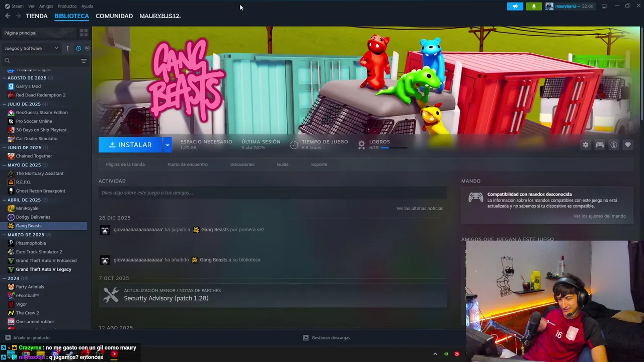This screenshot has height=362, width=644.
Task: Click the library search magnifier icon
Action: [7, 61]
